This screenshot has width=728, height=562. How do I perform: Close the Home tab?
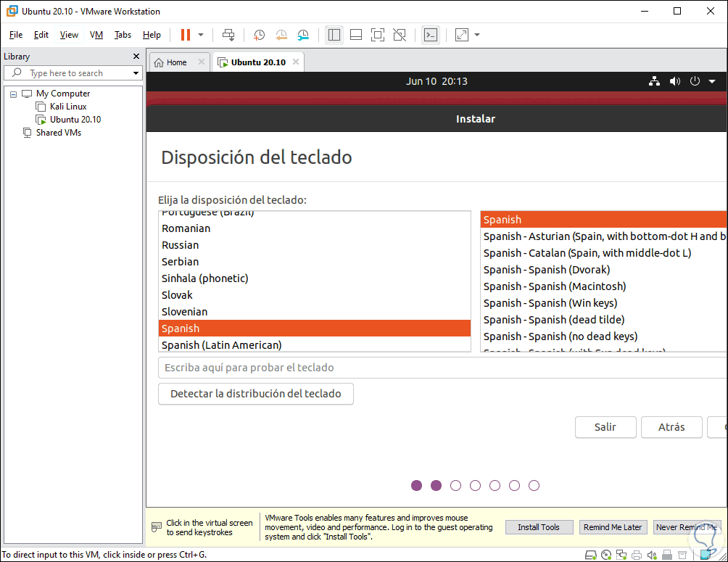[x=201, y=62]
